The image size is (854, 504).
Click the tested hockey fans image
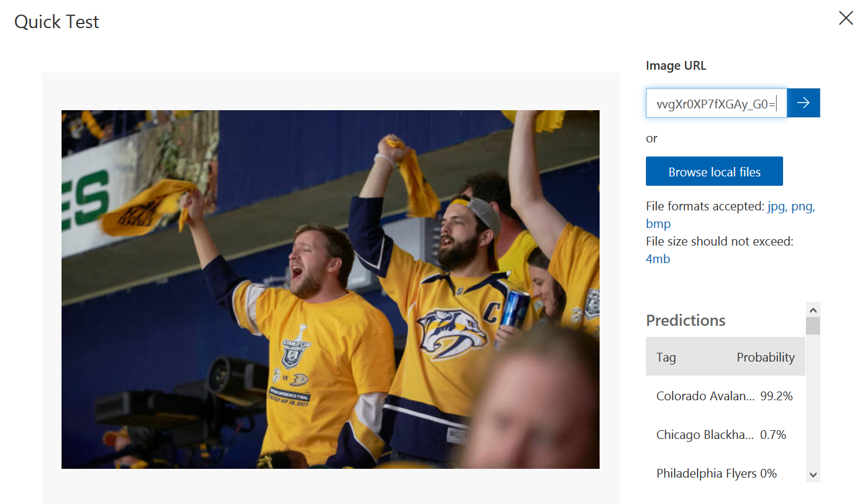coord(331,290)
